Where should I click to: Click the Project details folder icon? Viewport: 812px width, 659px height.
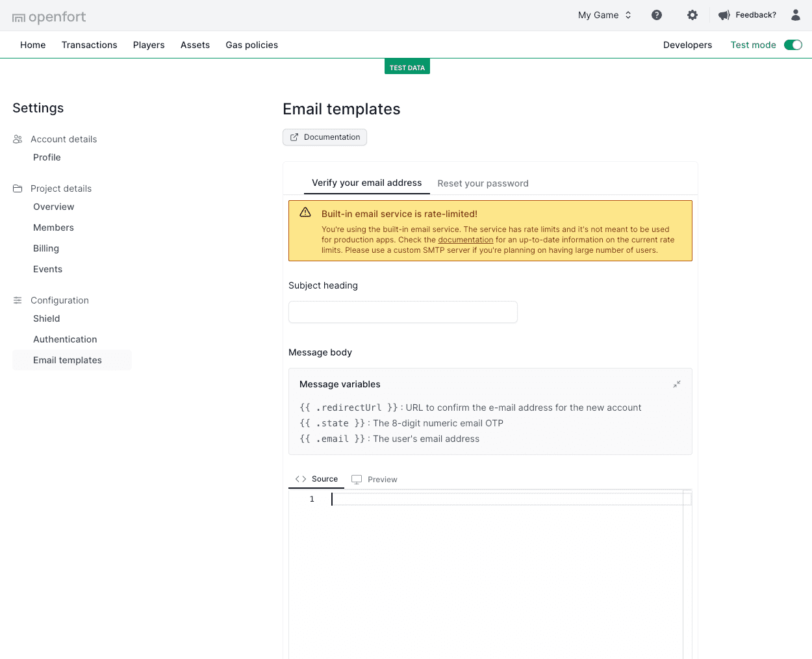pyautogui.click(x=18, y=188)
